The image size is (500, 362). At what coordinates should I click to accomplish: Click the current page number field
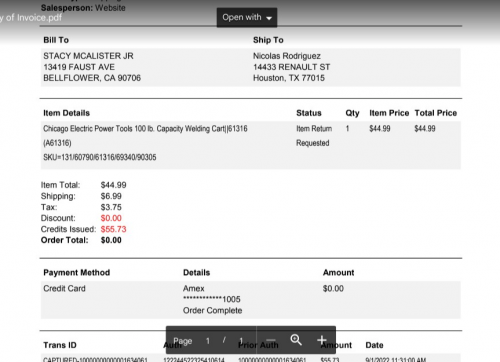(x=208, y=341)
